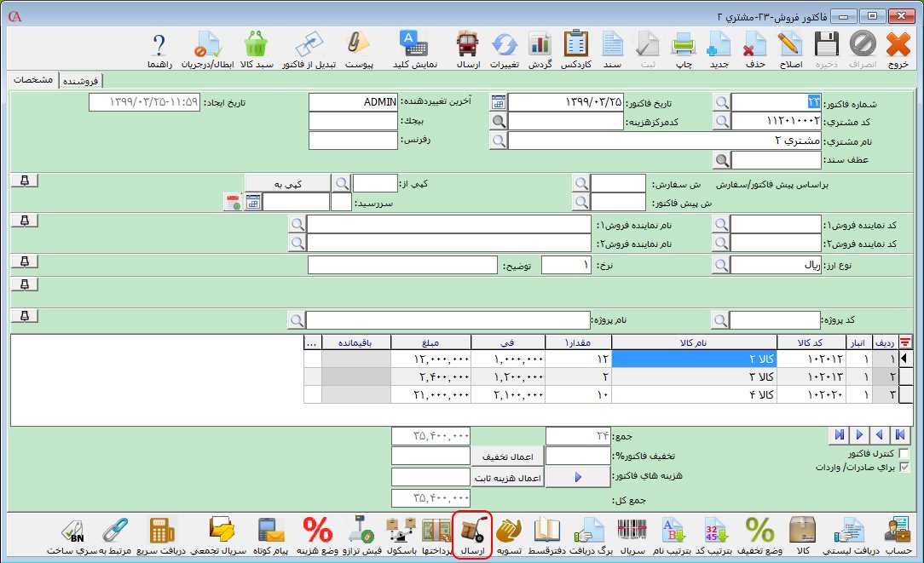Viewport: 924px width, 563px height.
Task: Switch to the فروشنده tab
Action: click(80, 80)
